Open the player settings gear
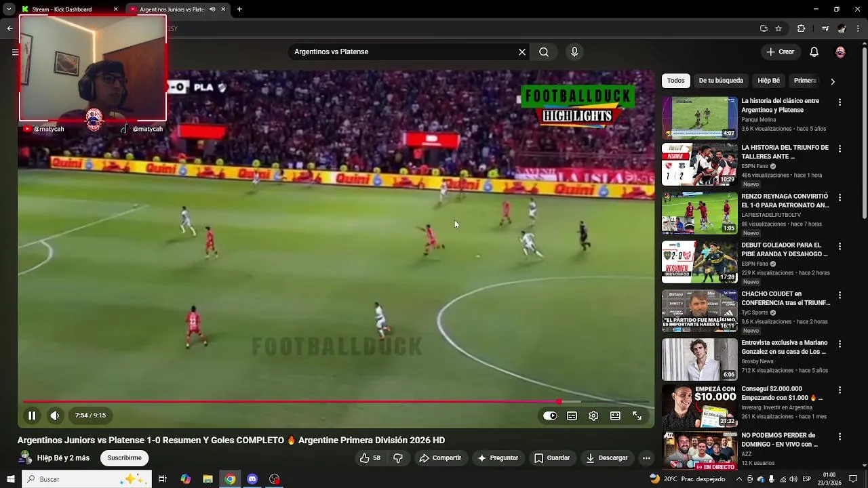 click(x=593, y=416)
